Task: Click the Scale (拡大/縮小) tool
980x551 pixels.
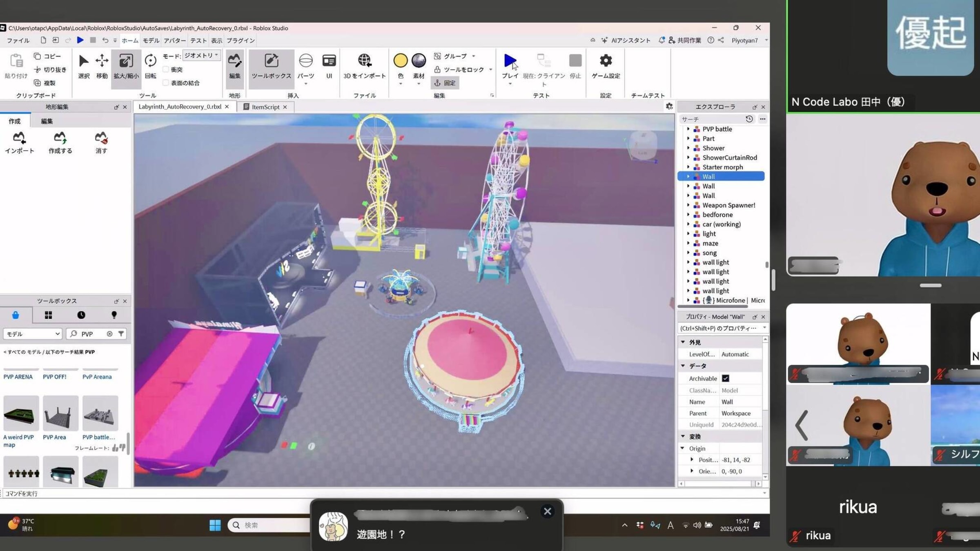Action: [126, 66]
